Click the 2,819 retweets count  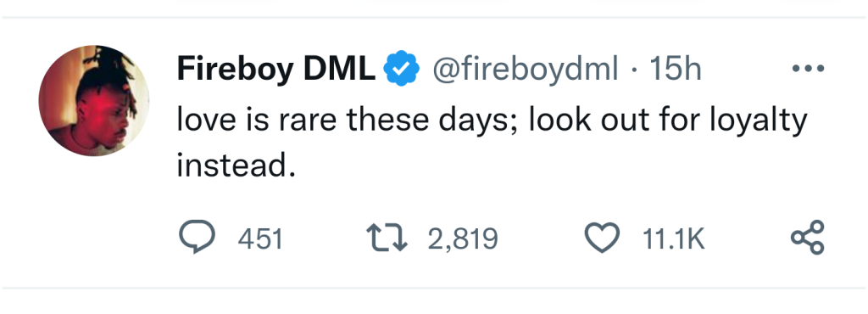point(463,240)
